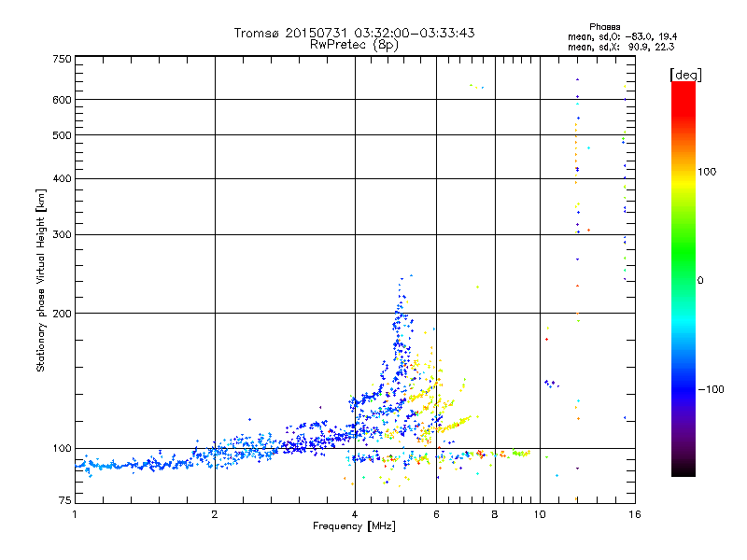The width and height of the screenshot is (747, 560).
Task: Click the plot title 'Tromsø 20150731 03:32:00-03:33:43'
Action: [354, 33]
